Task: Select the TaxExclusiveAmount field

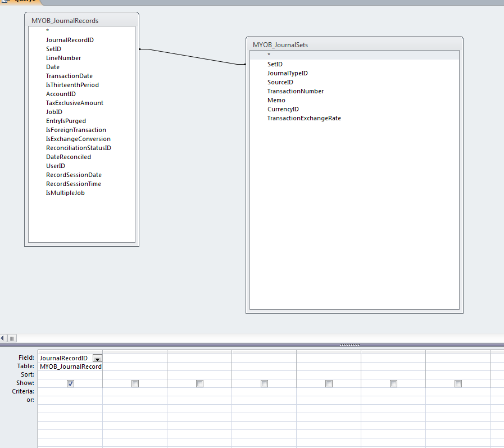Action: (81, 103)
